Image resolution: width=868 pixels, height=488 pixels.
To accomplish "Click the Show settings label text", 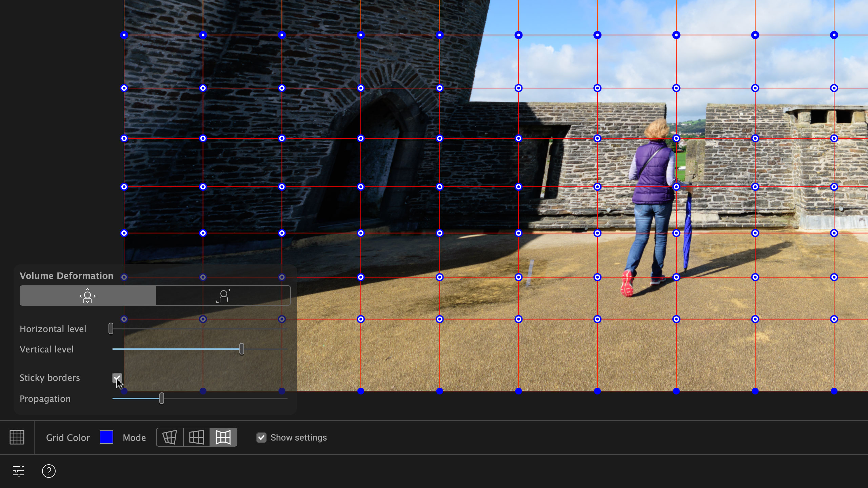I will point(299,438).
